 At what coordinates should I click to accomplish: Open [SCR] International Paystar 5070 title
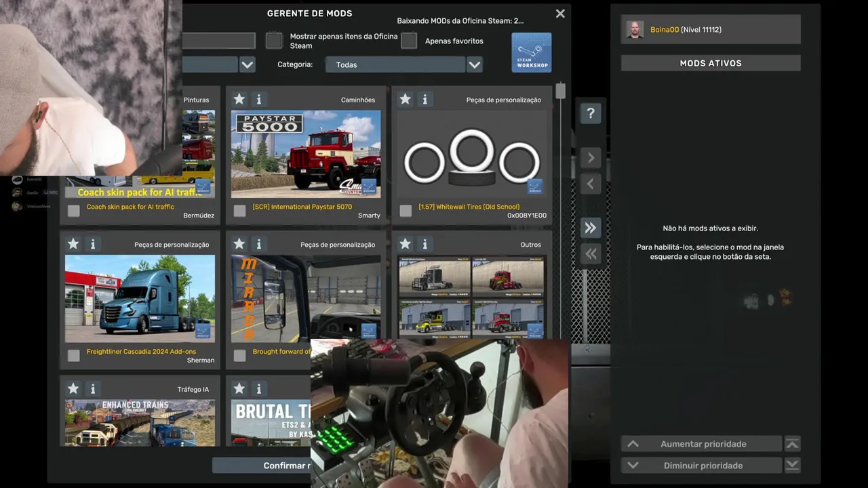point(302,207)
